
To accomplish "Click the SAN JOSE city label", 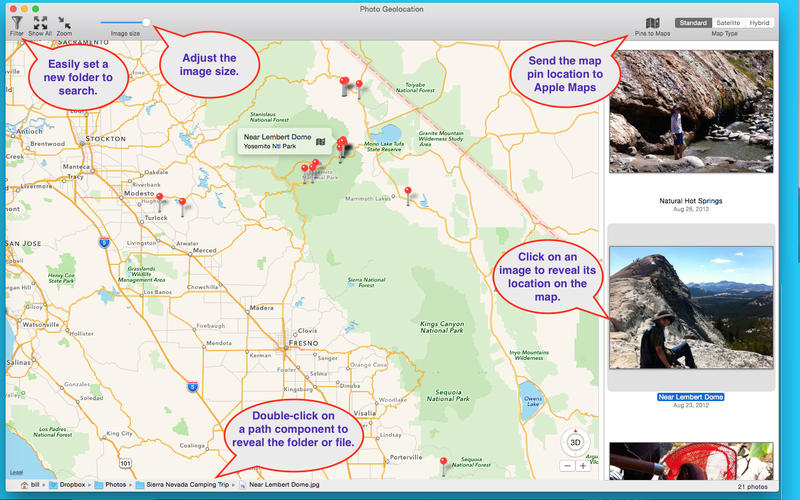I will 23,243.
